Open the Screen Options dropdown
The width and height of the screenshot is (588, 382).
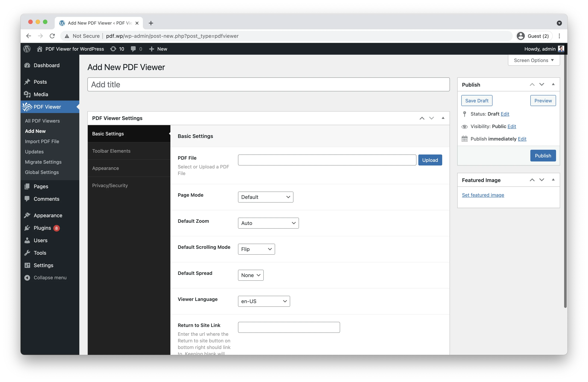[x=534, y=60]
